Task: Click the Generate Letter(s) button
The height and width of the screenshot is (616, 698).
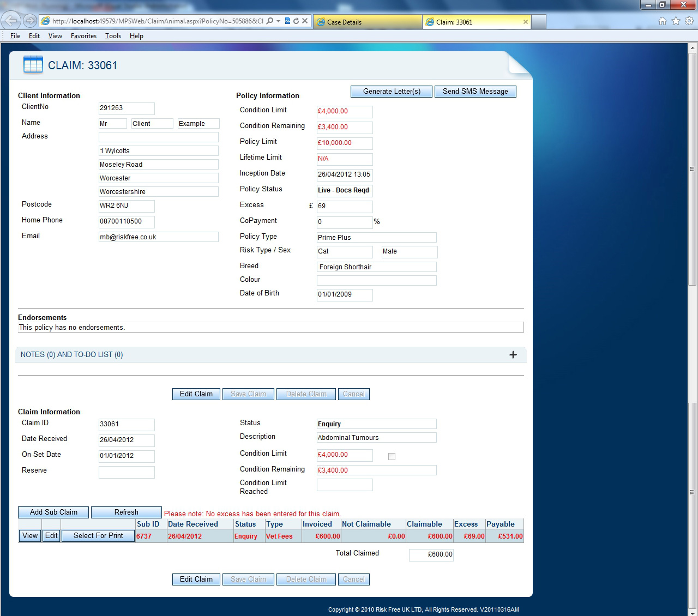Action: pos(392,92)
